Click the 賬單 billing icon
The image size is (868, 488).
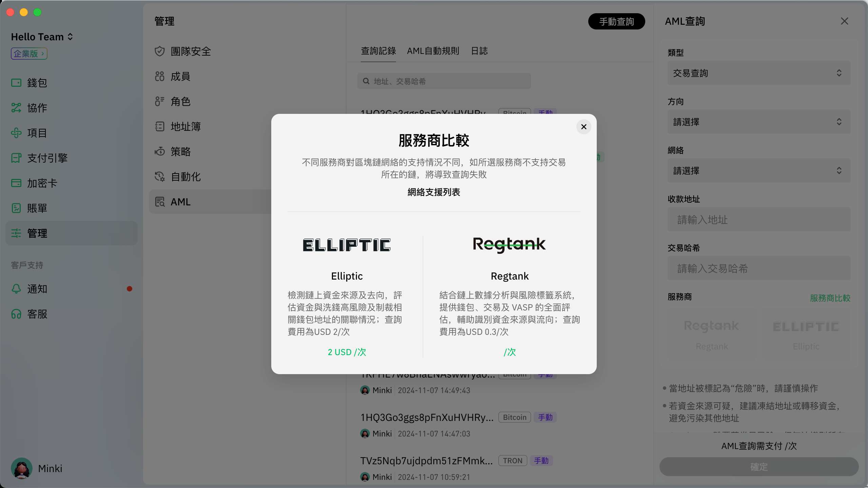[x=16, y=208]
